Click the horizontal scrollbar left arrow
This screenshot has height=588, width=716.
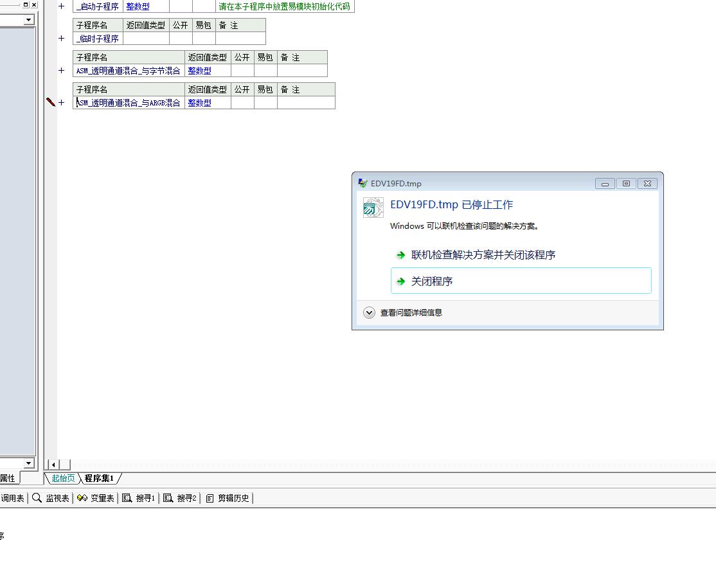pos(54,465)
